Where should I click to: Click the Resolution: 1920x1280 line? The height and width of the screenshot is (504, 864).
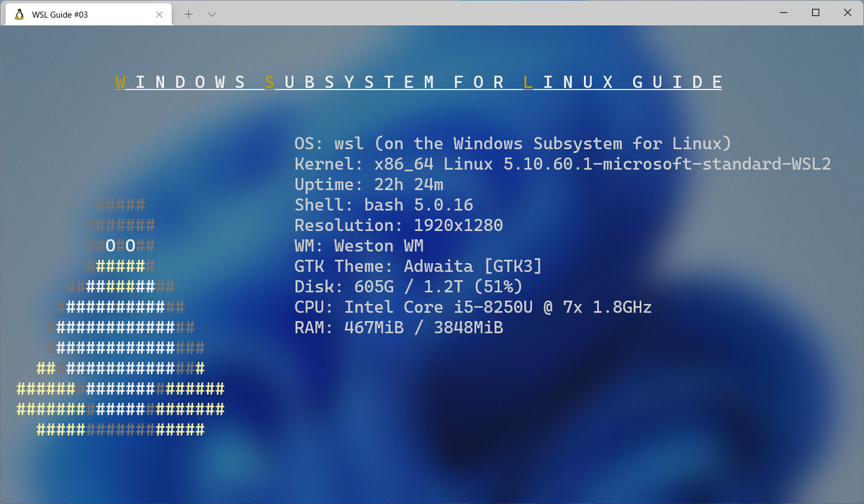(399, 225)
